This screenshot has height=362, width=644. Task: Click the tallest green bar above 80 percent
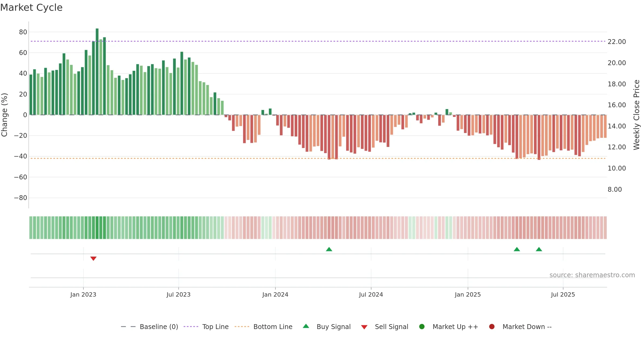(x=97, y=72)
